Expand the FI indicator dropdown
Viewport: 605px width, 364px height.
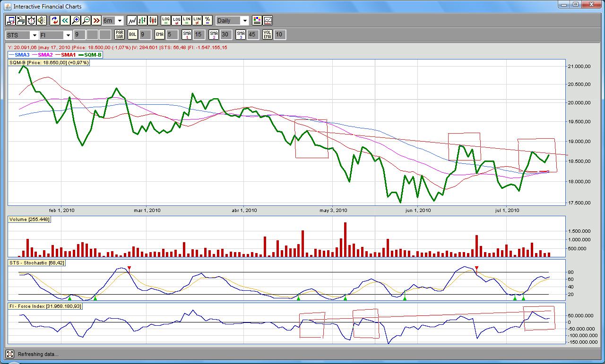[x=68, y=35]
